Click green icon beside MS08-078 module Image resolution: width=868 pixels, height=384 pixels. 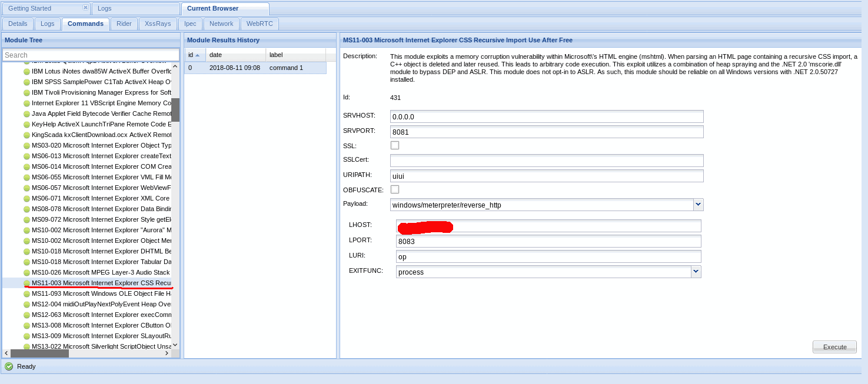[26, 209]
